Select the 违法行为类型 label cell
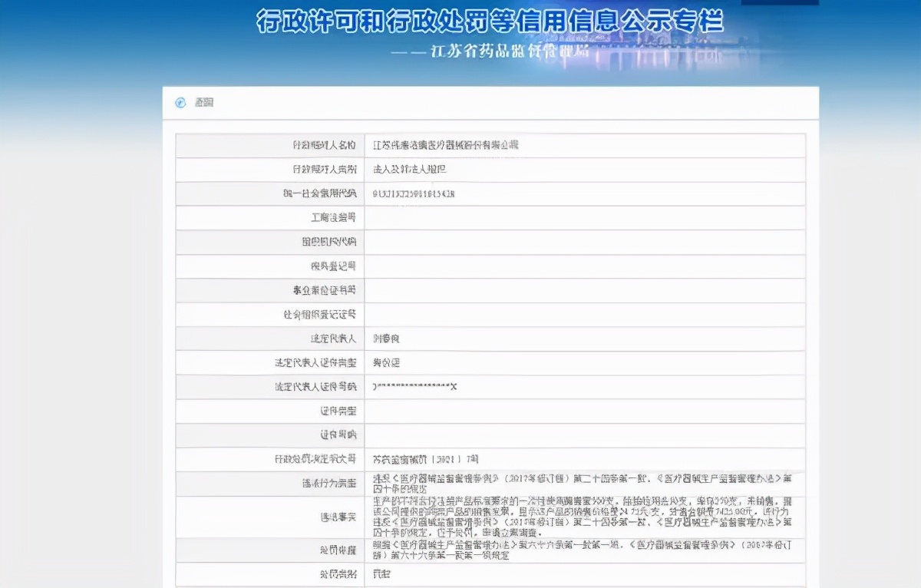Screen dimensions: 921x588 pos(270,484)
